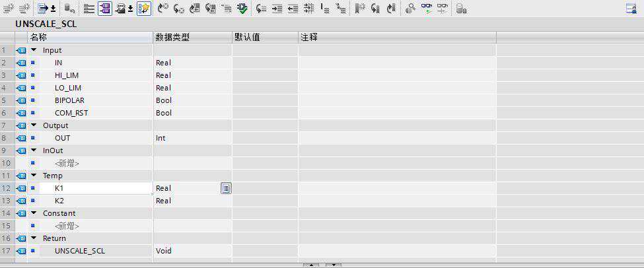Click <新增> under InOut section

coord(67,163)
